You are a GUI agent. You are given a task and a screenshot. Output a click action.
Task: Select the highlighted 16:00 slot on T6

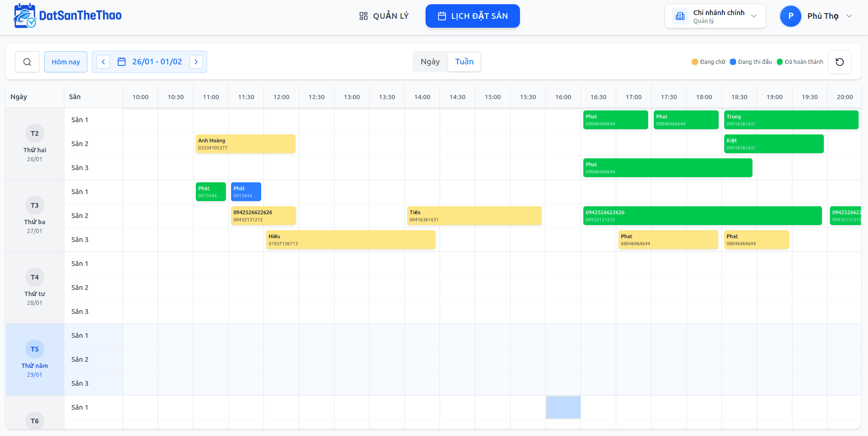point(563,407)
